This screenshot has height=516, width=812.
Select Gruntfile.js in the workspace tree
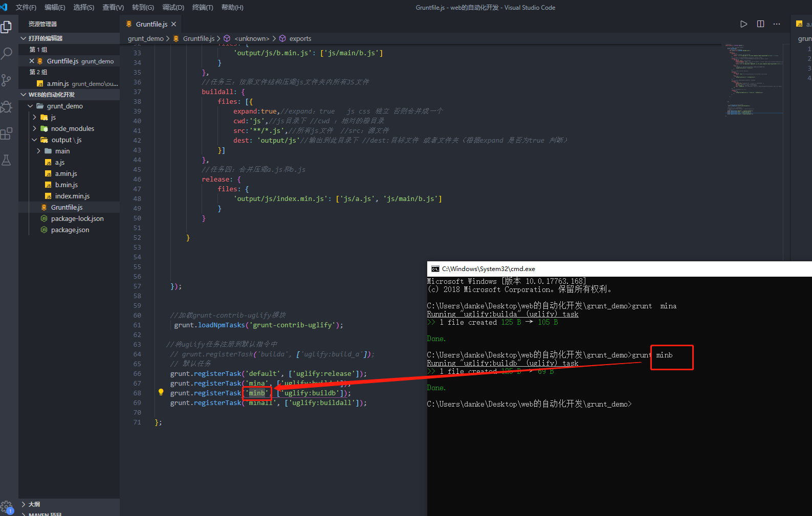[69, 207]
